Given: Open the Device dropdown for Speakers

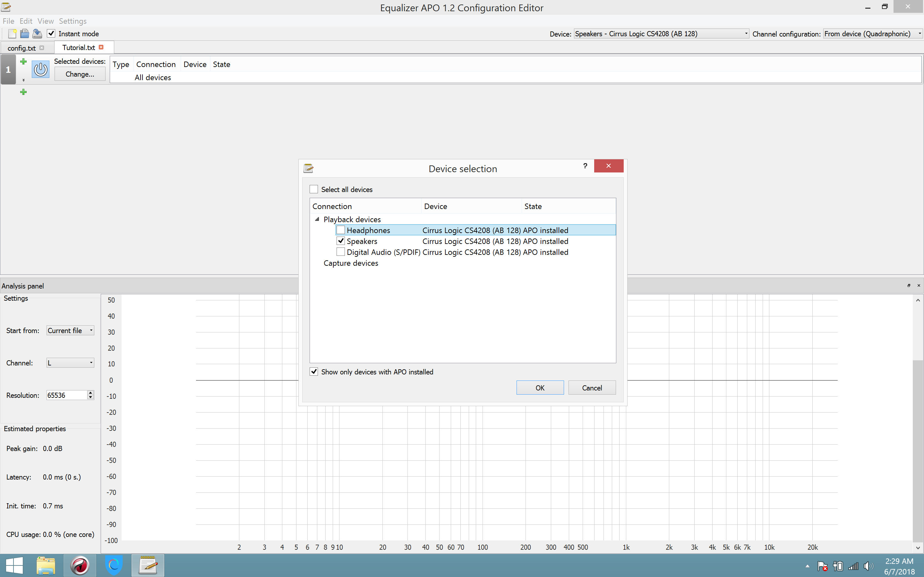Looking at the screenshot, I should click(661, 34).
